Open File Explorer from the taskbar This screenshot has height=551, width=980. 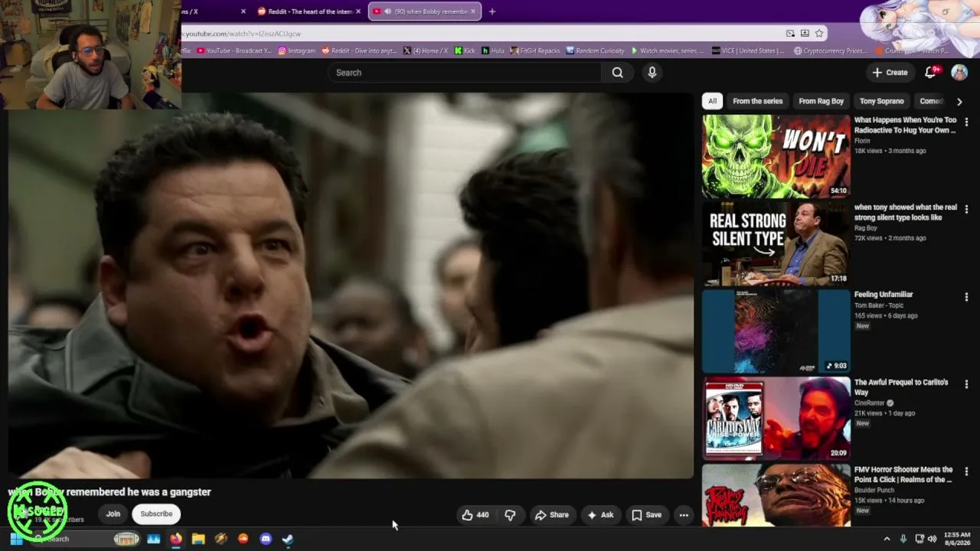(x=198, y=539)
